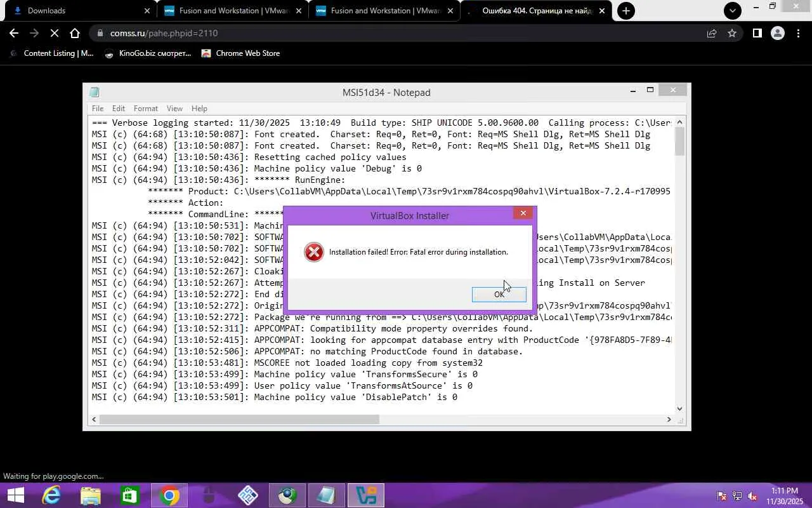Bookmark this page with the star icon
The height and width of the screenshot is (508, 812).
tap(732, 33)
